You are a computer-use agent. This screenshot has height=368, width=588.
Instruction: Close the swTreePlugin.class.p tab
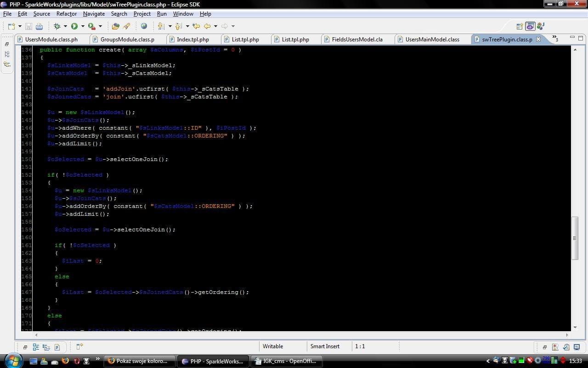point(538,39)
